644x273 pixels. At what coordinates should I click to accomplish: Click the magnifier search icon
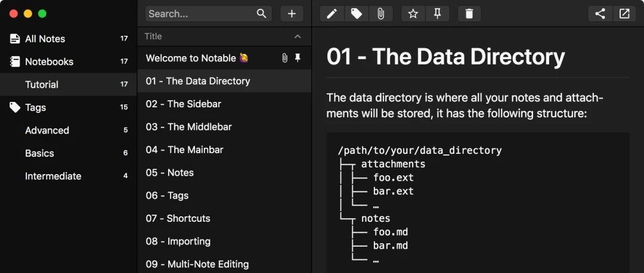262,14
